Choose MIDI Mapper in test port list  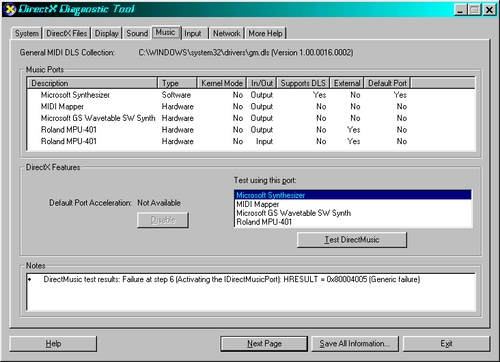pos(353,204)
